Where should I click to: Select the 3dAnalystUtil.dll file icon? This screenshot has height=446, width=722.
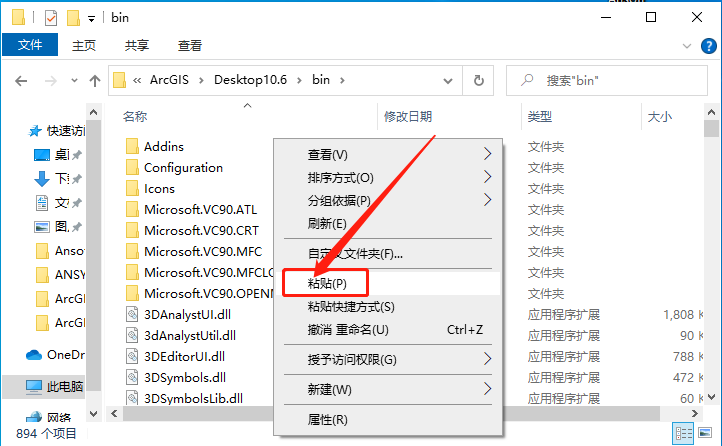point(132,336)
